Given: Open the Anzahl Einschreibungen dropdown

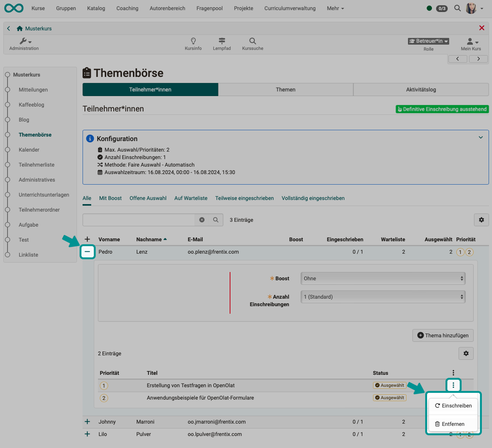Looking at the screenshot, I should (382, 297).
